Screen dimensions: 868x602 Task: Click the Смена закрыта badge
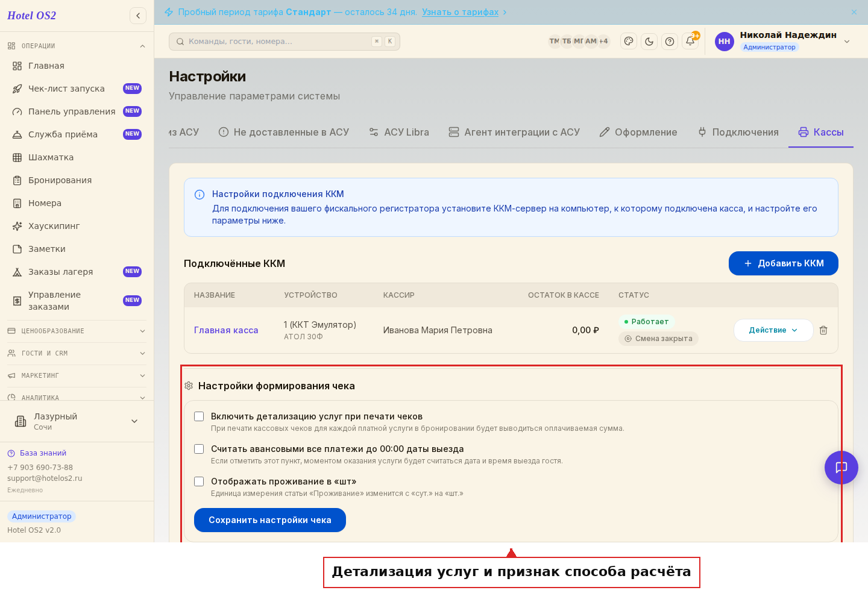pyautogui.click(x=658, y=339)
